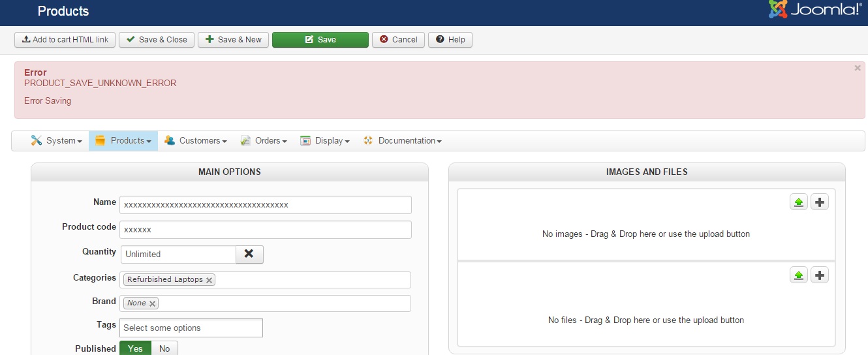Open the System dropdown menu
This screenshot has height=355, width=868.
click(56, 140)
